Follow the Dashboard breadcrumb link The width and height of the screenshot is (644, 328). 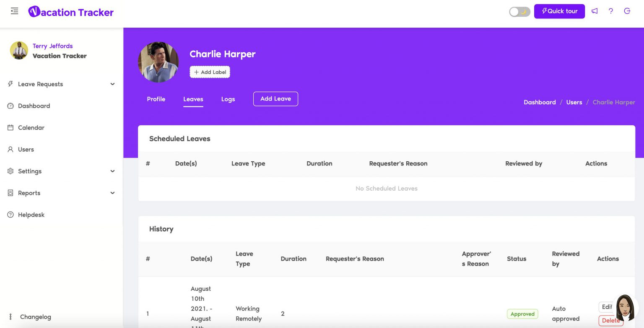540,102
